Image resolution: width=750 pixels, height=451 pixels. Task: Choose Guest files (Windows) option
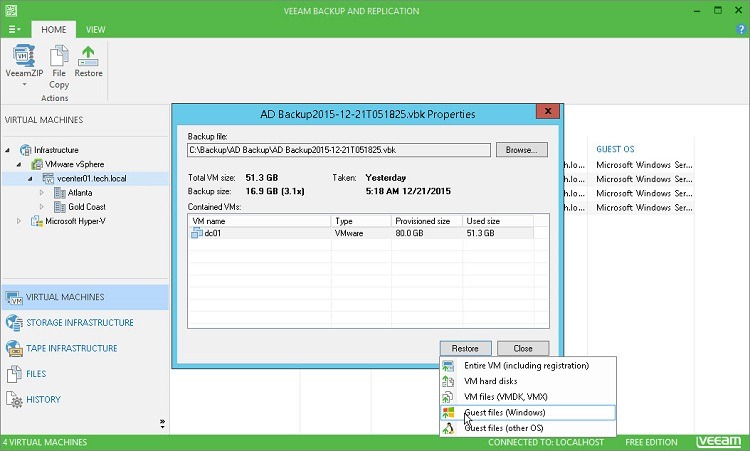pyautogui.click(x=528, y=413)
